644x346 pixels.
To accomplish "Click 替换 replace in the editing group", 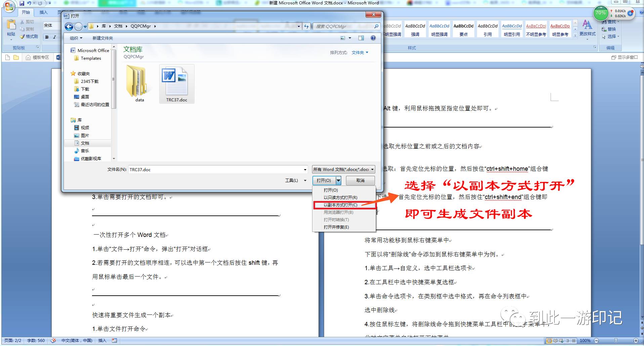I will pyautogui.click(x=609, y=29).
